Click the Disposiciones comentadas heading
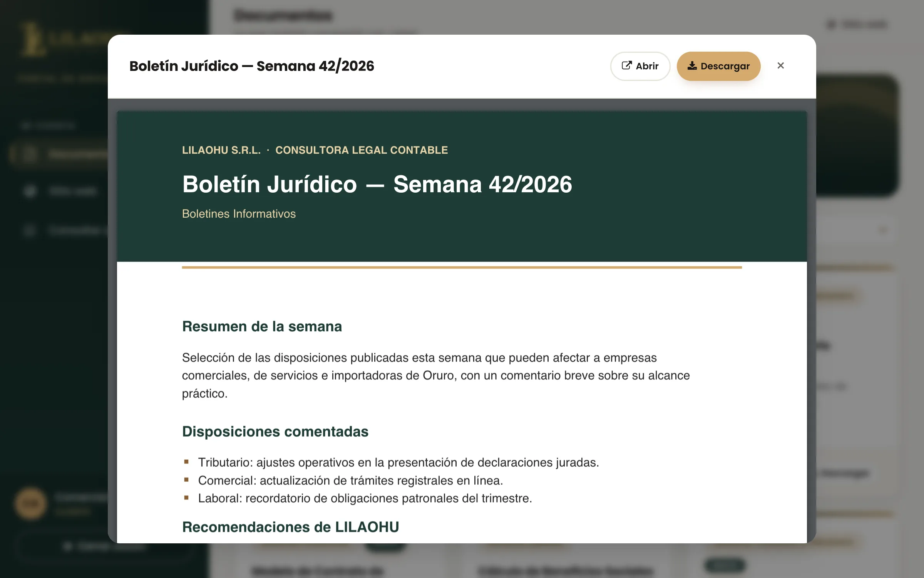This screenshot has height=578, width=924. pos(275,432)
